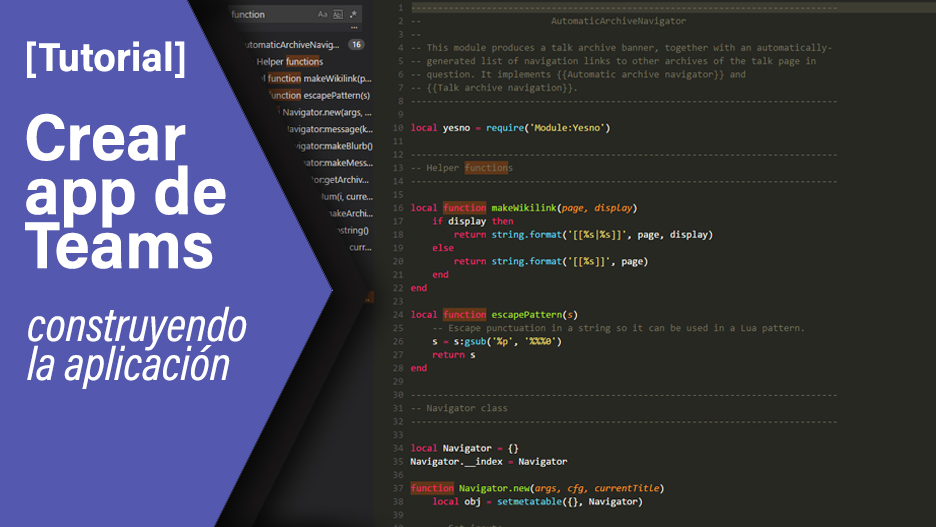Click line number 1 in the gutter
936x527 pixels.
(401, 8)
